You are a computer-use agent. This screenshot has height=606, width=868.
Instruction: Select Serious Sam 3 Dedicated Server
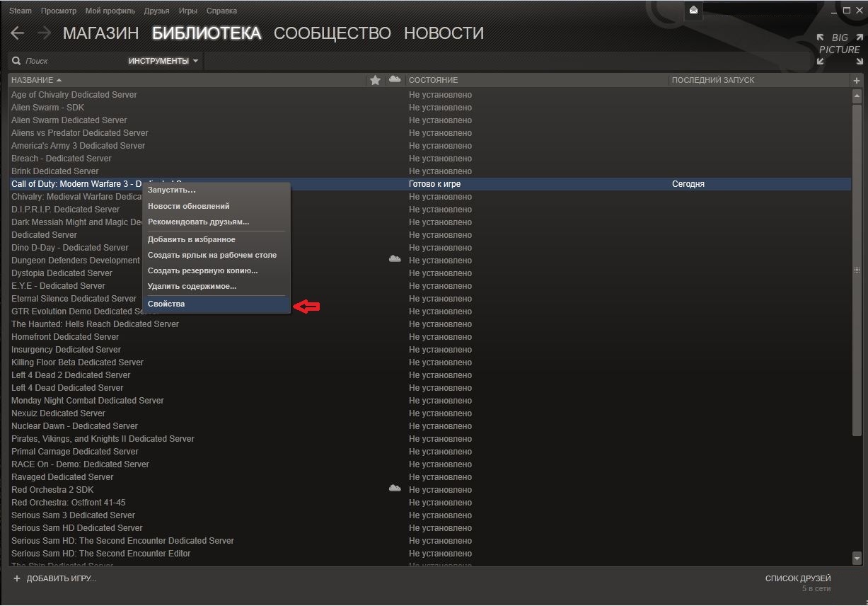coord(73,515)
